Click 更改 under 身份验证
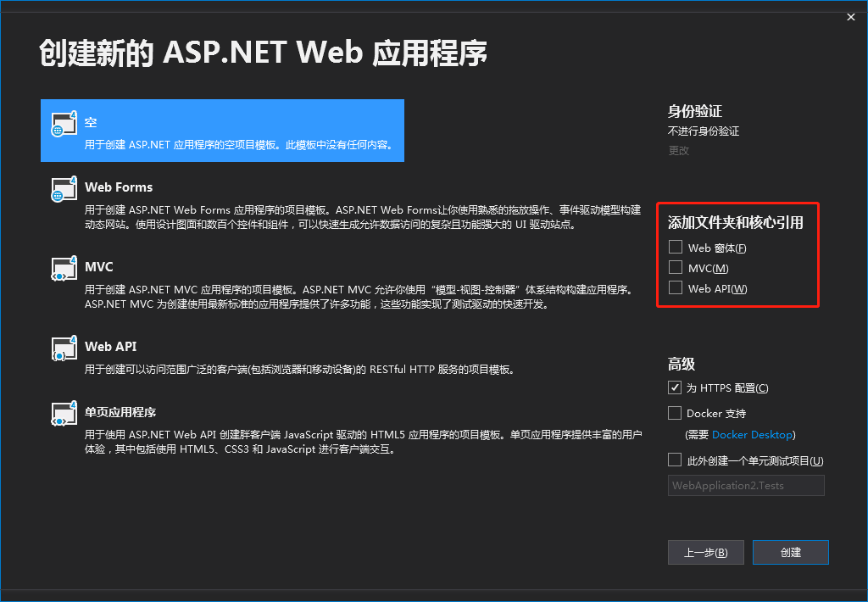 tap(678, 151)
